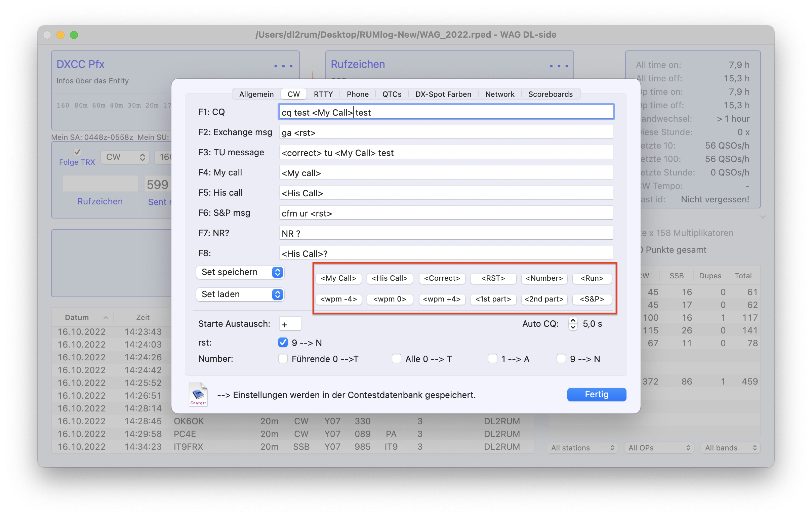
Task: Open the Set laden dropdown
Action: [240, 294]
